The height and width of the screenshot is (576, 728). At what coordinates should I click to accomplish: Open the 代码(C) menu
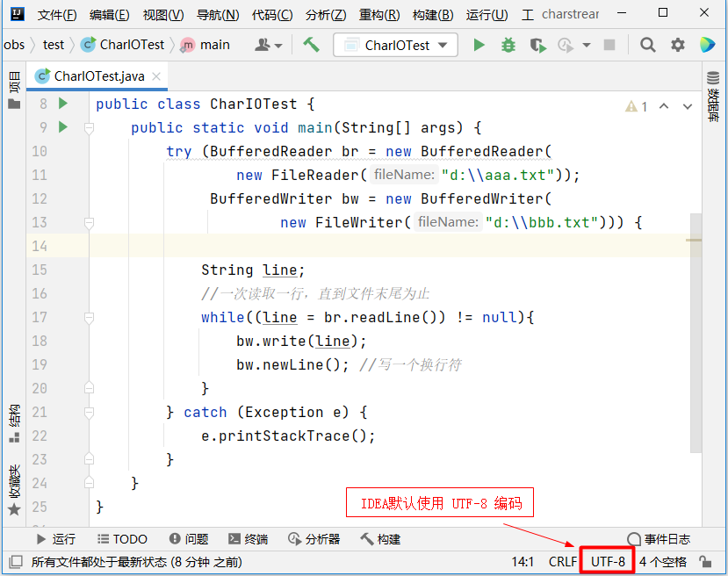pos(272,15)
